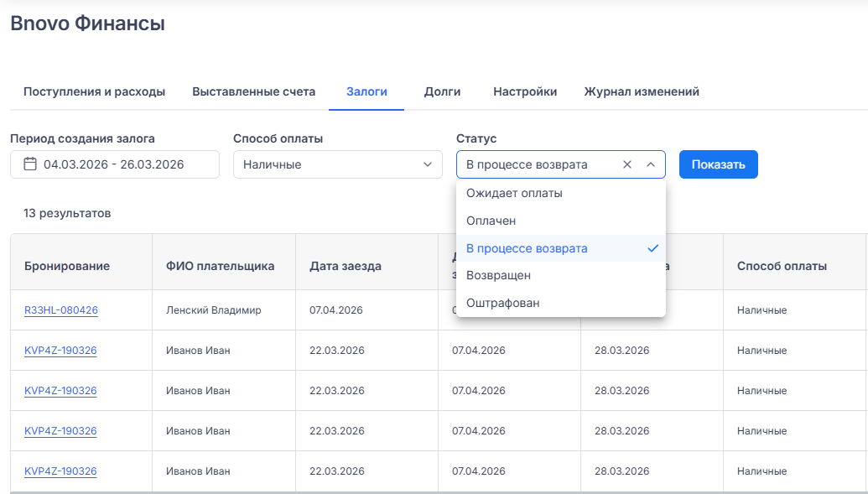Click the period date range field
The height and width of the screenshot is (494, 868).
[114, 164]
